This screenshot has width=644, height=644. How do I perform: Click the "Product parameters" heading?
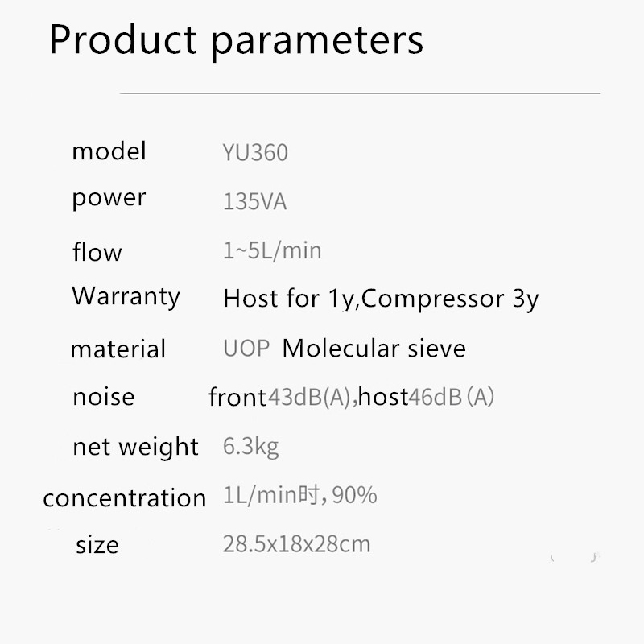click(x=236, y=39)
